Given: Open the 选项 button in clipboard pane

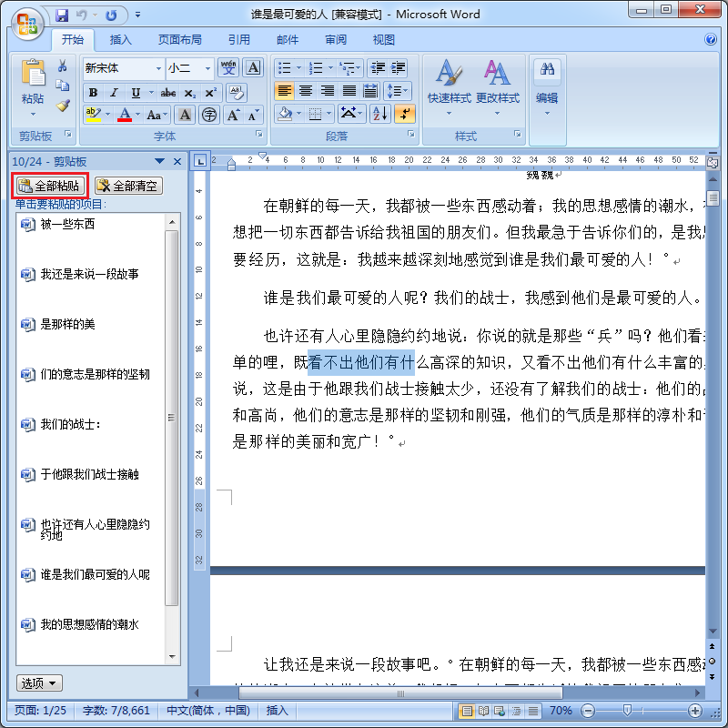Looking at the screenshot, I should point(39,683).
